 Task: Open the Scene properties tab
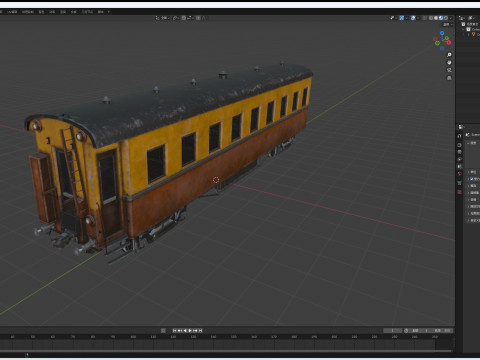[460, 166]
